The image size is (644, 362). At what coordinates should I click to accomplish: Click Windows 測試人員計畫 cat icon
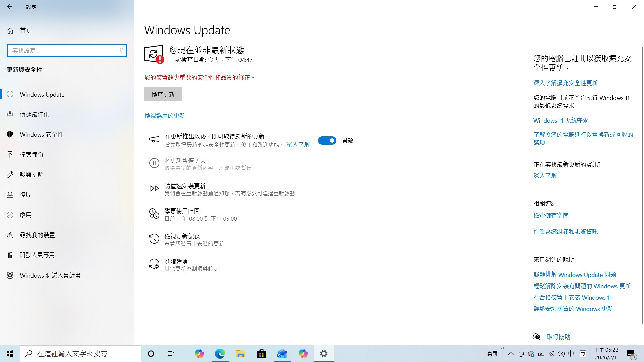(x=10, y=275)
